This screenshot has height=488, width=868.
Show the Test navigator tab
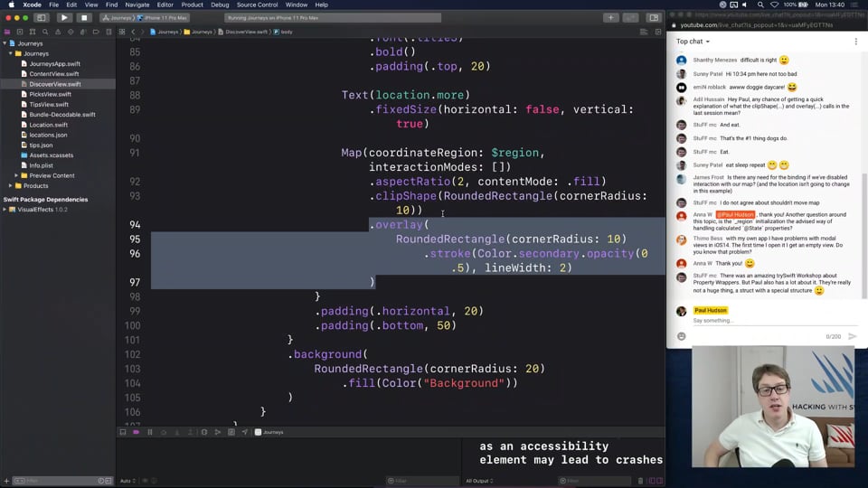71,33
